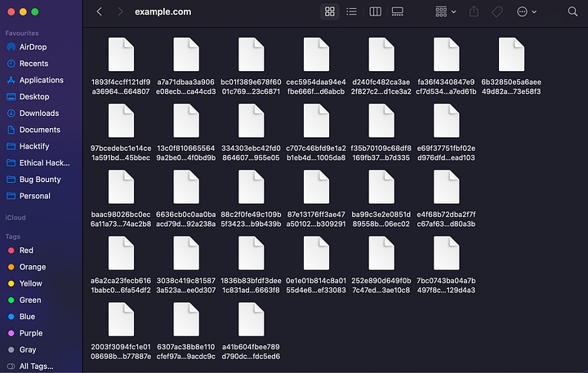Screen dimensions: 588x373
Task: Open the more actions ellipsis menu
Action: click(x=527, y=11)
